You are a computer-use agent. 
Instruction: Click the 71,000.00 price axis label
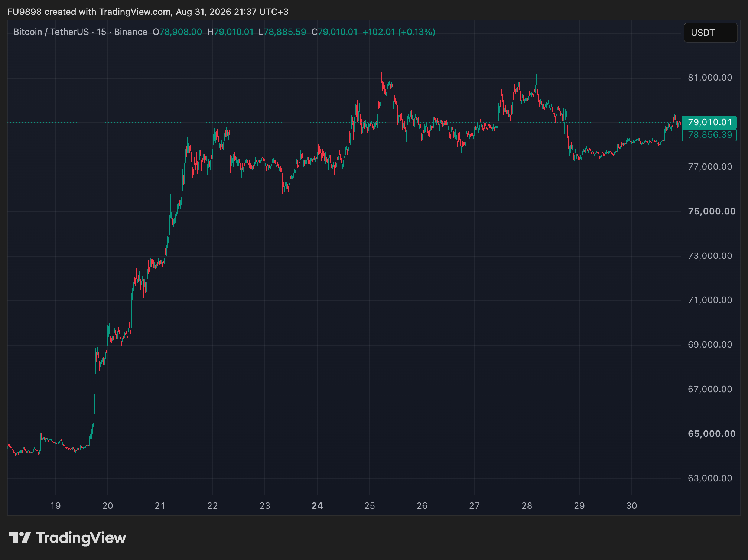coord(710,300)
